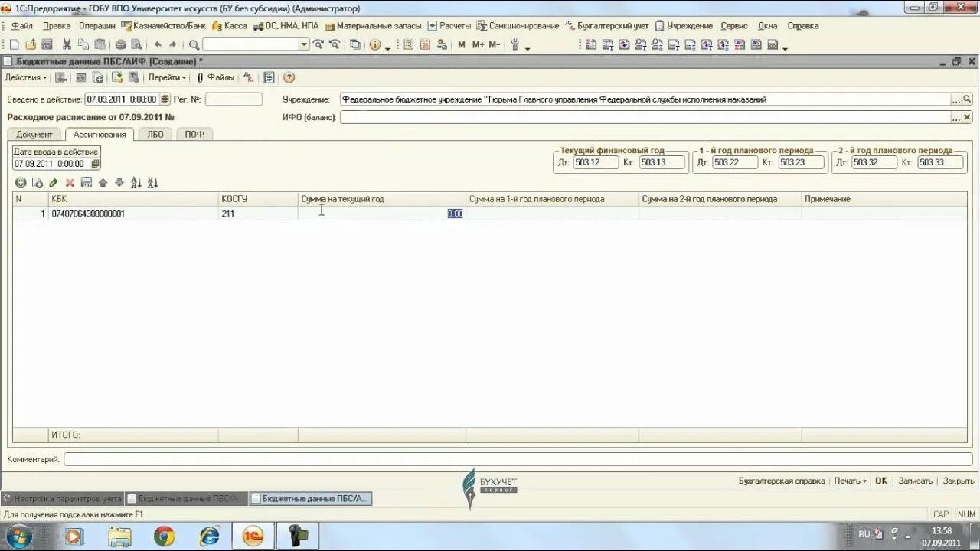Open the calendar picker for Дата ввода в действие

(x=95, y=164)
